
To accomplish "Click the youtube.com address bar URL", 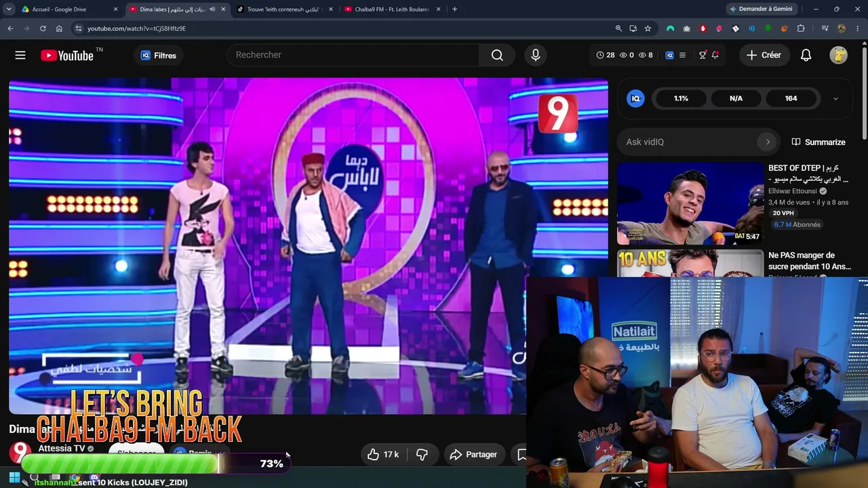I will pyautogui.click(x=136, y=28).
